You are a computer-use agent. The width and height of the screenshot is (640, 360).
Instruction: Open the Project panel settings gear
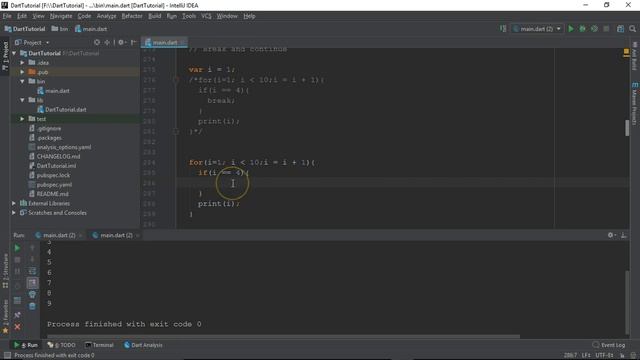tap(121, 42)
